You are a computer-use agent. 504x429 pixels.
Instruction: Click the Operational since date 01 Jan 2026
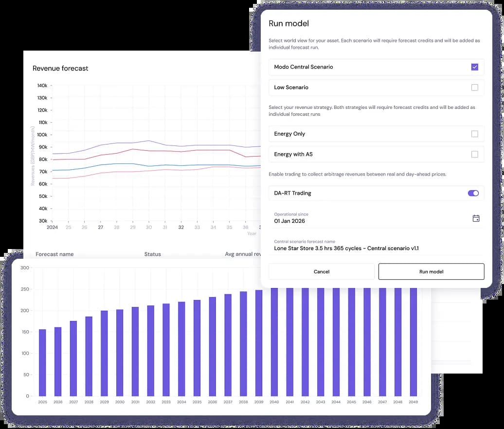tap(289, 221)
